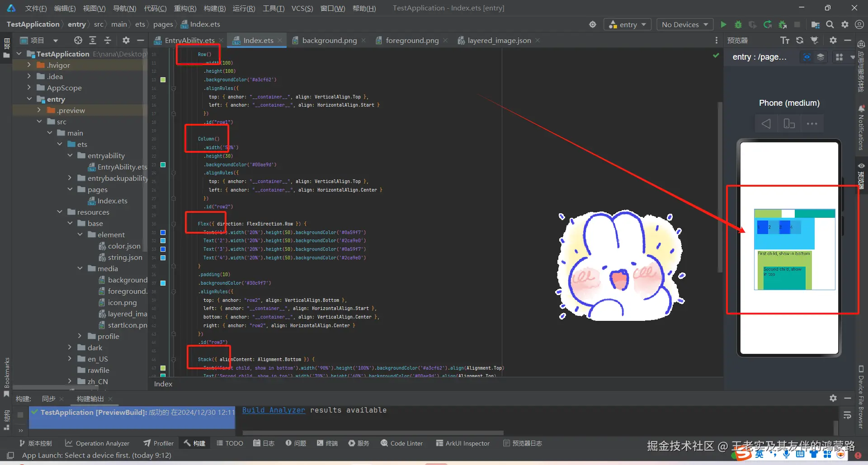Open the Build Analyzer link

point(274,410)
